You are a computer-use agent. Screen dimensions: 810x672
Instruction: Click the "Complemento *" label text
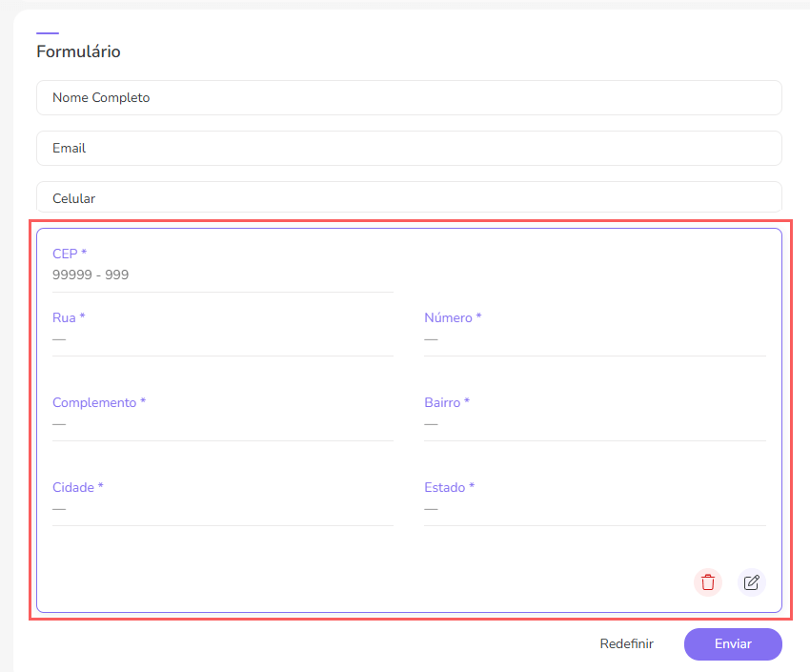(x=99, y=402)
